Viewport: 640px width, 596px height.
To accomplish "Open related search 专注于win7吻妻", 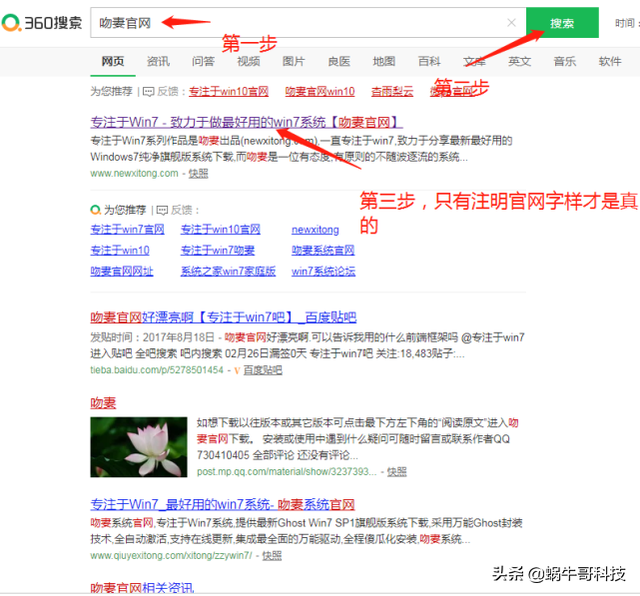I will click(x=218, y=250).
